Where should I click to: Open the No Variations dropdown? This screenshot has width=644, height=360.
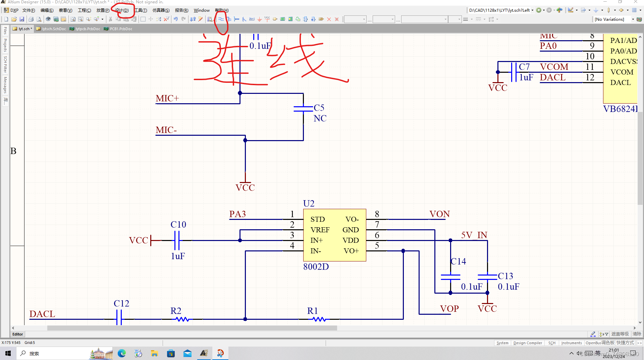click(x=633, y=19)
